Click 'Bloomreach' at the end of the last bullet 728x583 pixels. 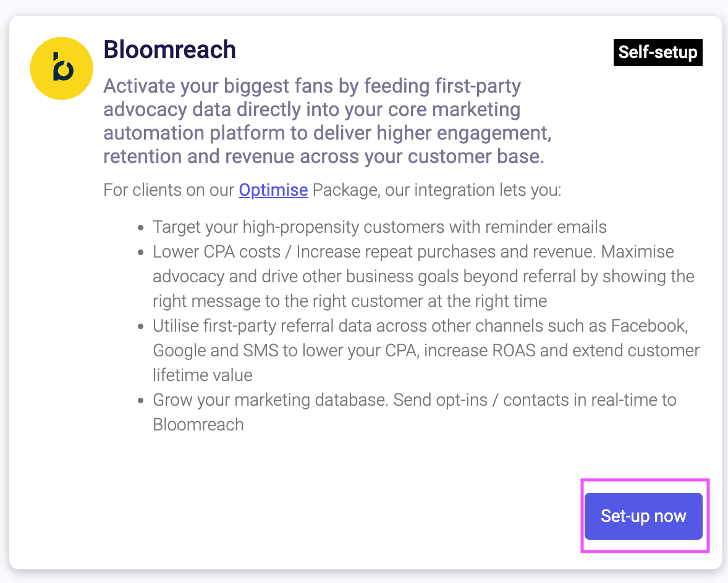[x=198, y=424]
